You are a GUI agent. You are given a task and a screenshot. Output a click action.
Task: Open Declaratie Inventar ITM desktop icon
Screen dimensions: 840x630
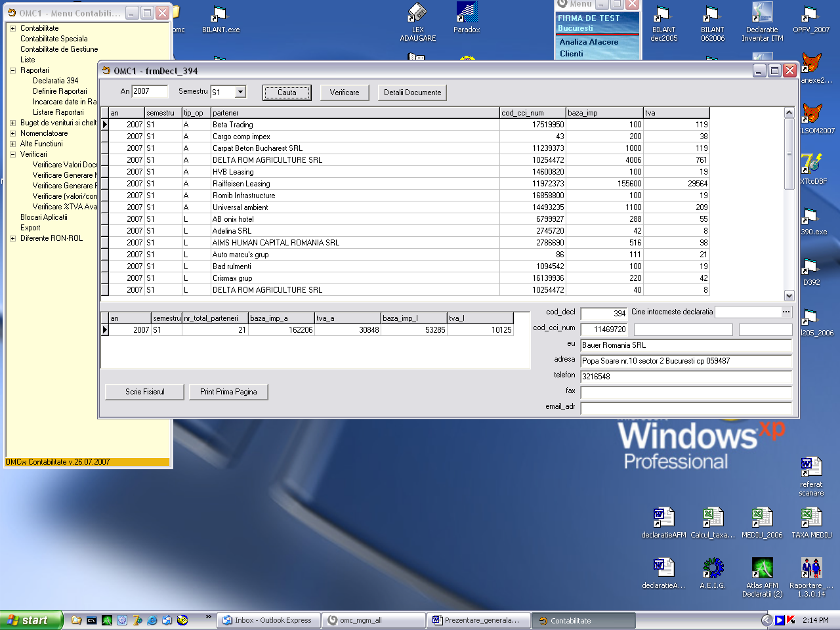pyautogui.click(x=762, y=22)
